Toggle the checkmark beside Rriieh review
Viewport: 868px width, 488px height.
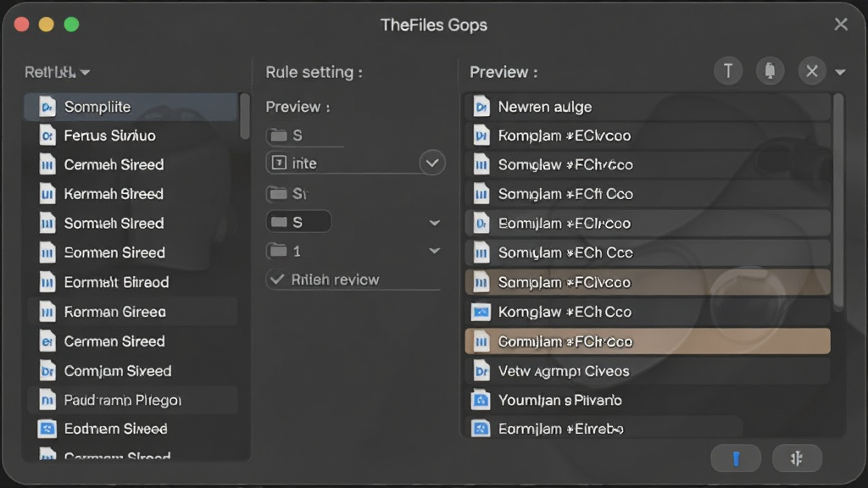tap(277, 280)
